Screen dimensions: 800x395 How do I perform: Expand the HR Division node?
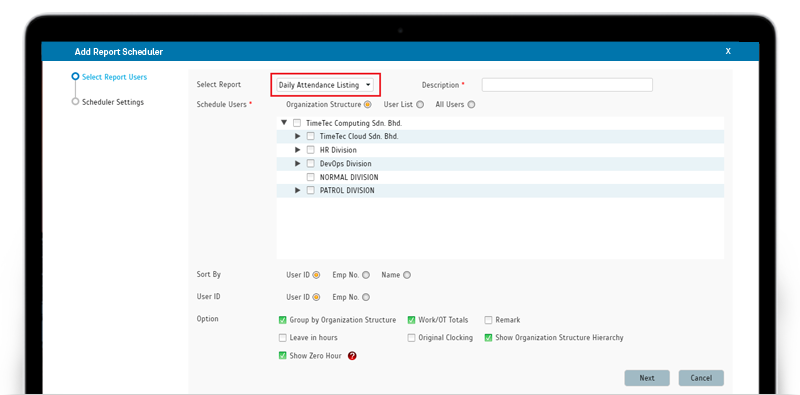point(298,150)
